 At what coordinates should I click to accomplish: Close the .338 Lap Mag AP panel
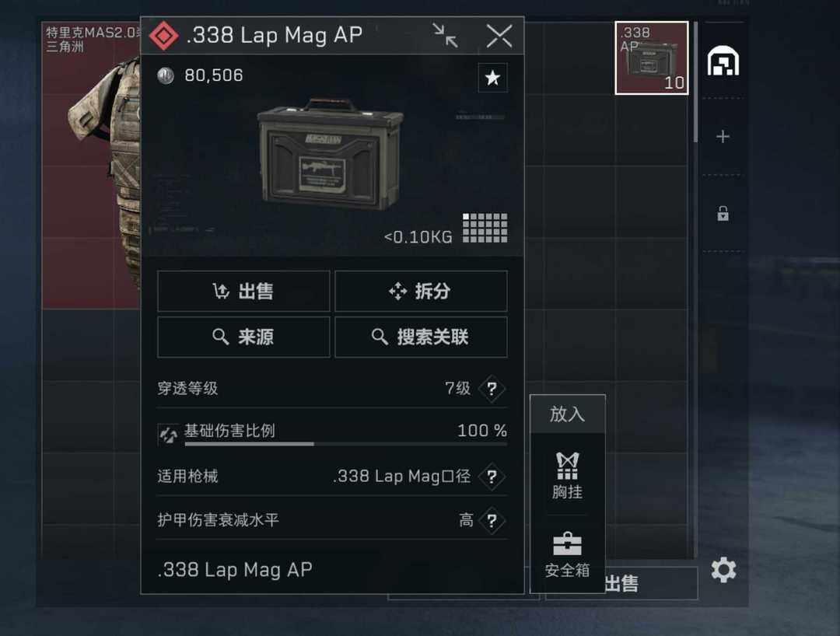499,36
